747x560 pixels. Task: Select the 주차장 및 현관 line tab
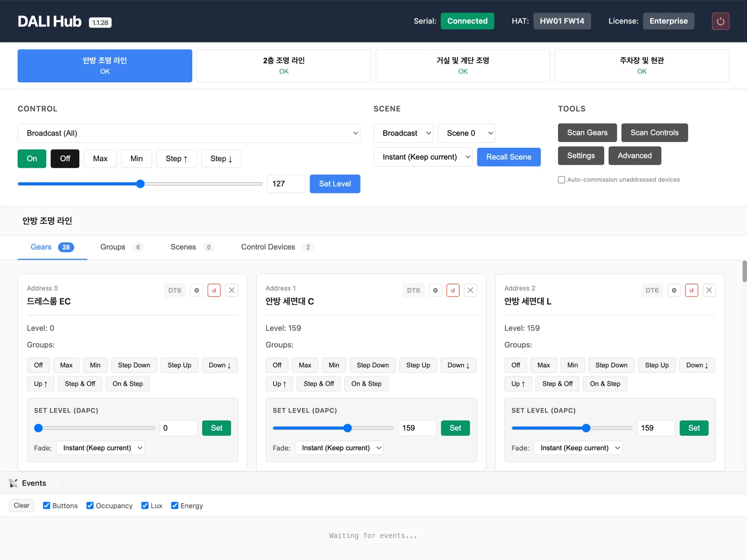tap(642, 66)
